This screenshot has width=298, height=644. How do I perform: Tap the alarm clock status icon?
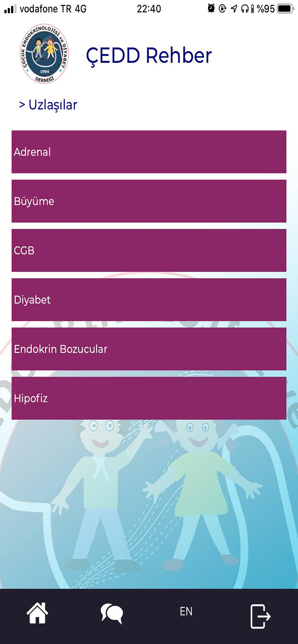(211, 8)
